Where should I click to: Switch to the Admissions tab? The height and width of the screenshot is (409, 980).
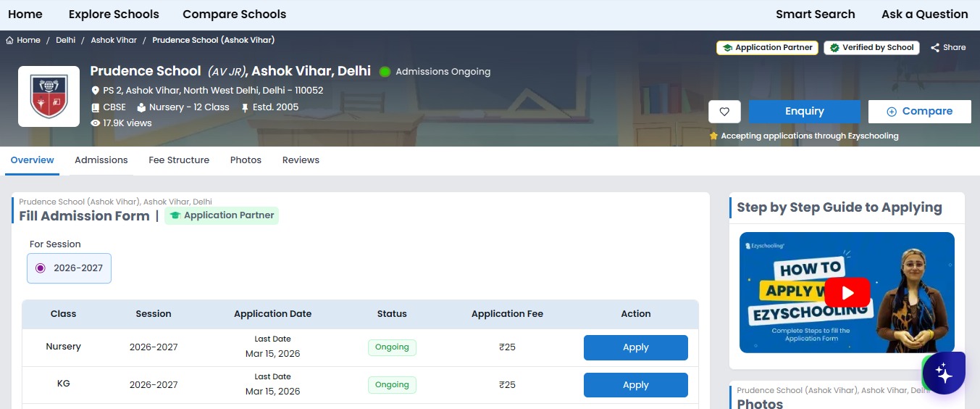[x=101, y=160]
